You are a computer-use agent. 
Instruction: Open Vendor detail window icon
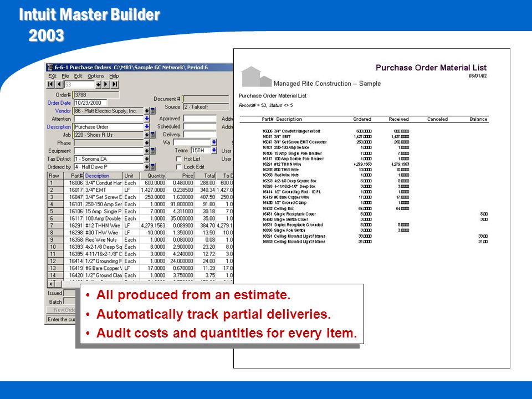(153, 111)
